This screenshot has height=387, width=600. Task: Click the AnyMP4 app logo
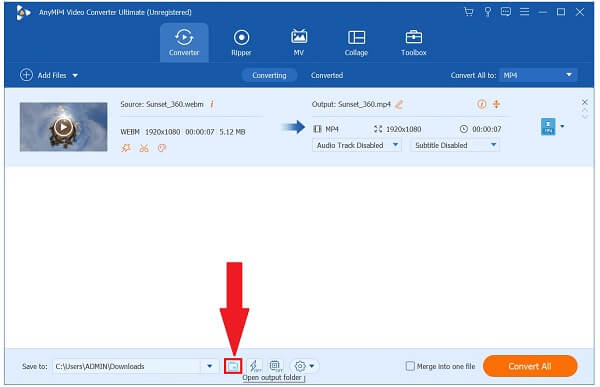[23, 13]
